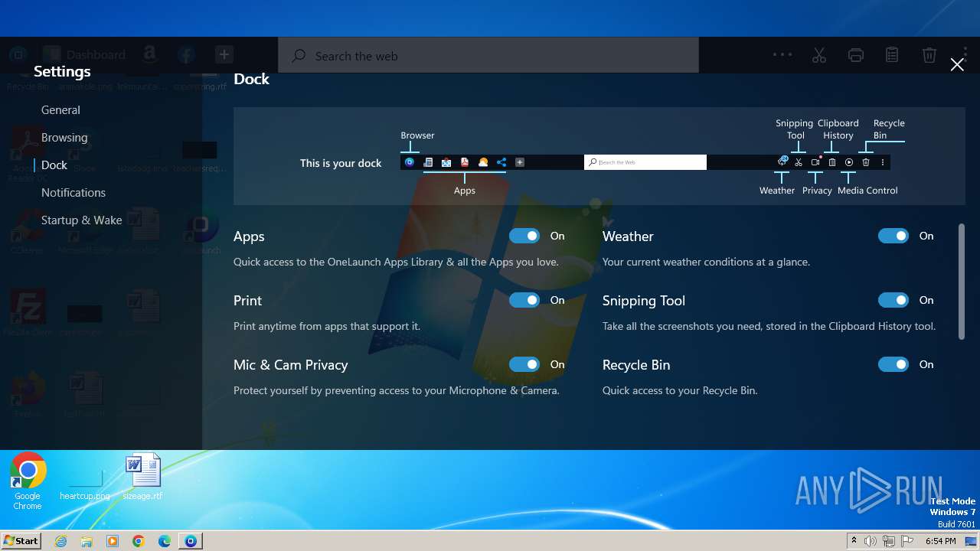The width and height of the screenshot is (980, 551).
Task: Open the Windows Start menu
Action: (21, 540)
